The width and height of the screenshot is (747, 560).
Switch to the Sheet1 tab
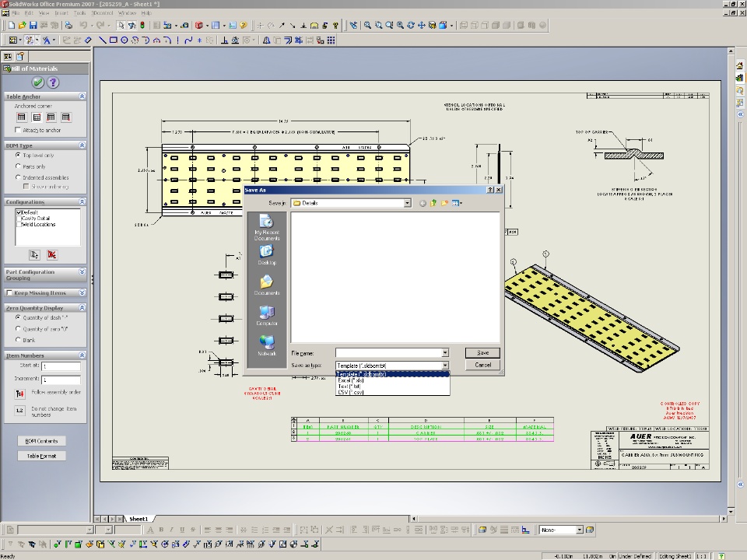click(x=139, y=519)
